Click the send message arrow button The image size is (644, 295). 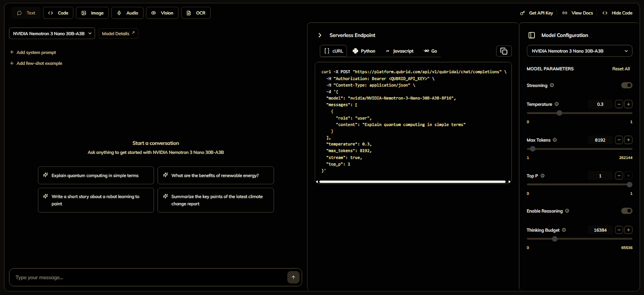click(293, 277)
